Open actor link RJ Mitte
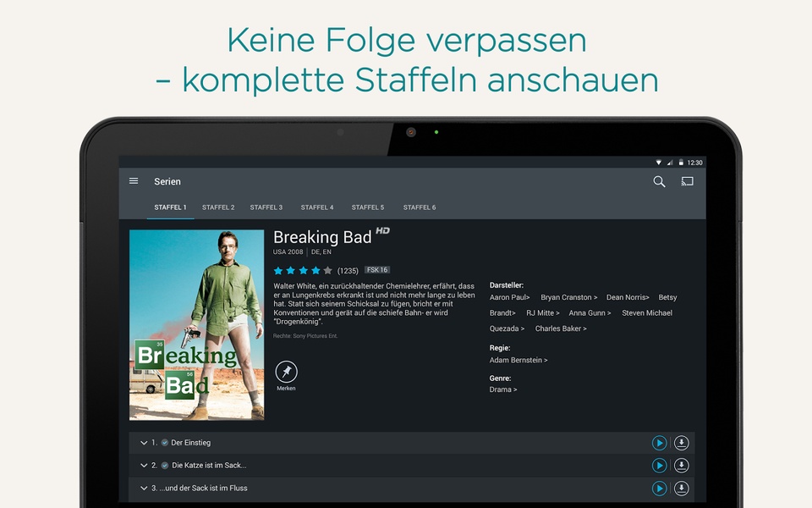 click(543, 313)
